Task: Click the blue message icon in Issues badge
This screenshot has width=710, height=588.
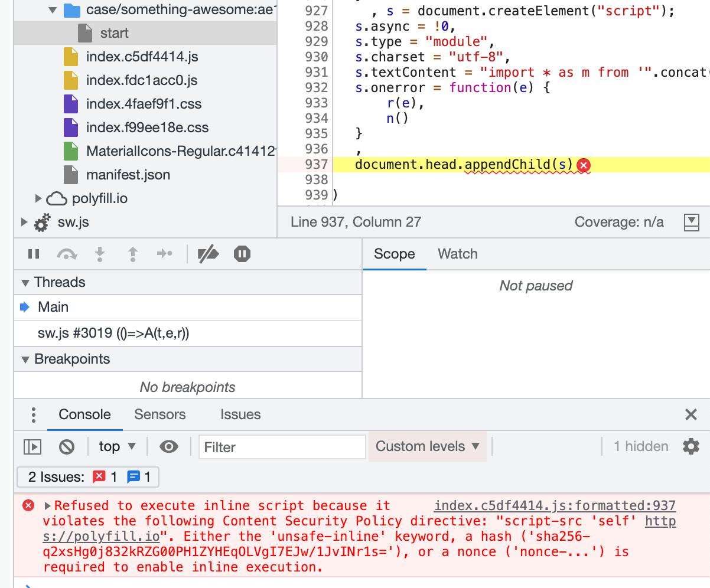Action: pos(133,477)
